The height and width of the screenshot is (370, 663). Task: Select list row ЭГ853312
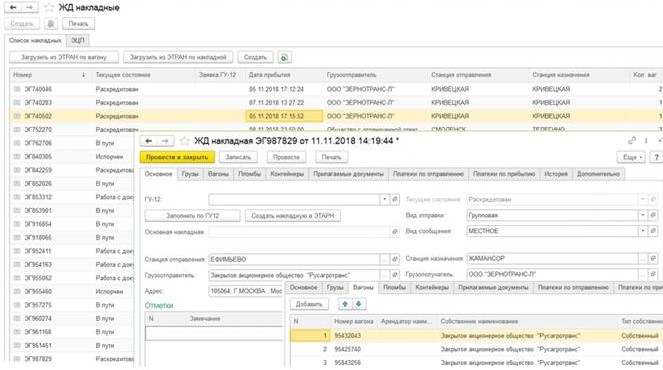tap(72, 197)
